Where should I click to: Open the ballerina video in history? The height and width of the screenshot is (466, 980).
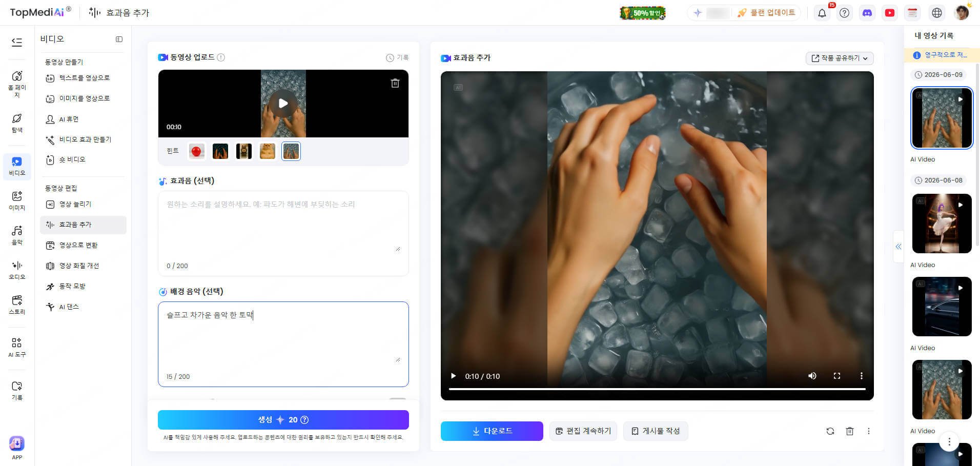pos(942,224)
